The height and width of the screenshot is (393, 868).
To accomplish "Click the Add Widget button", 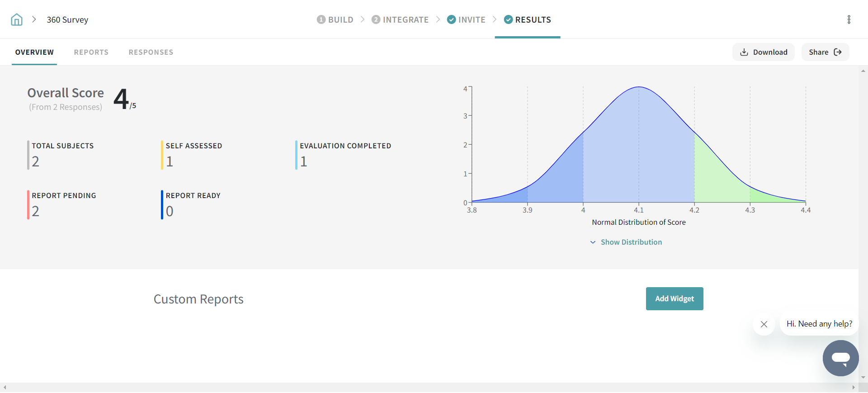I will [674, 298].
